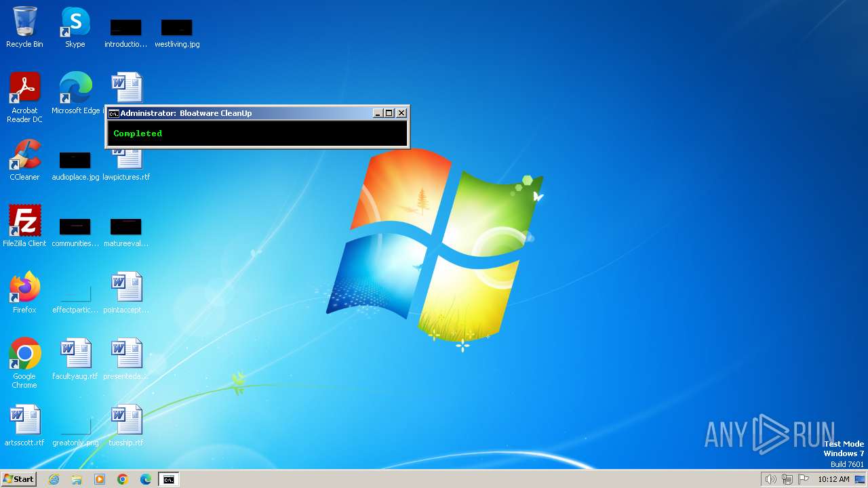Close the Bloatware CleanUp window
The height and width of the screenshot is (488, 868).
coord(401,113)
